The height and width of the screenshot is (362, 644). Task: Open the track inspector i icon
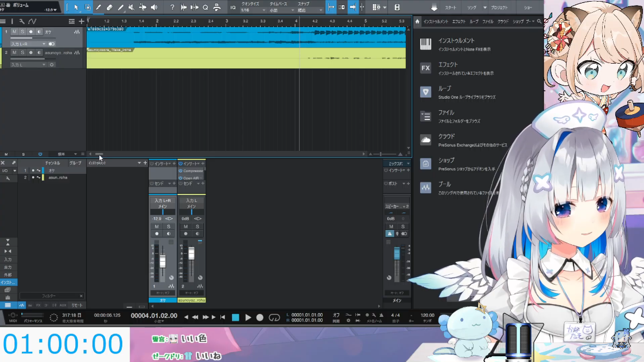point(12,21)
